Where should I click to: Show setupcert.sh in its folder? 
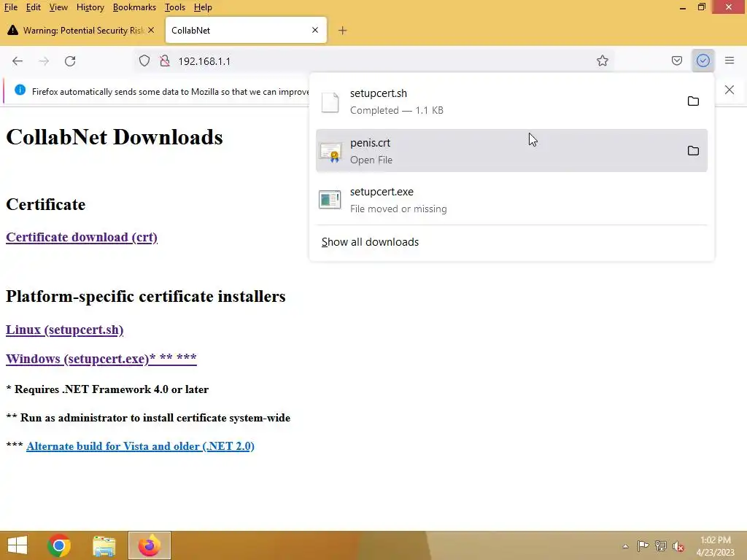[x=693, y=101]
